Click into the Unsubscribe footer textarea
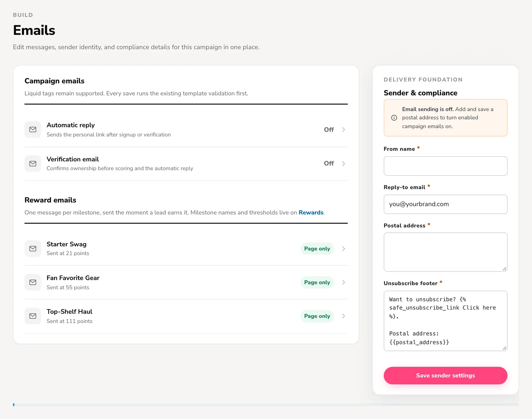The width and height of the screenshot is (532, 419). 446,321
